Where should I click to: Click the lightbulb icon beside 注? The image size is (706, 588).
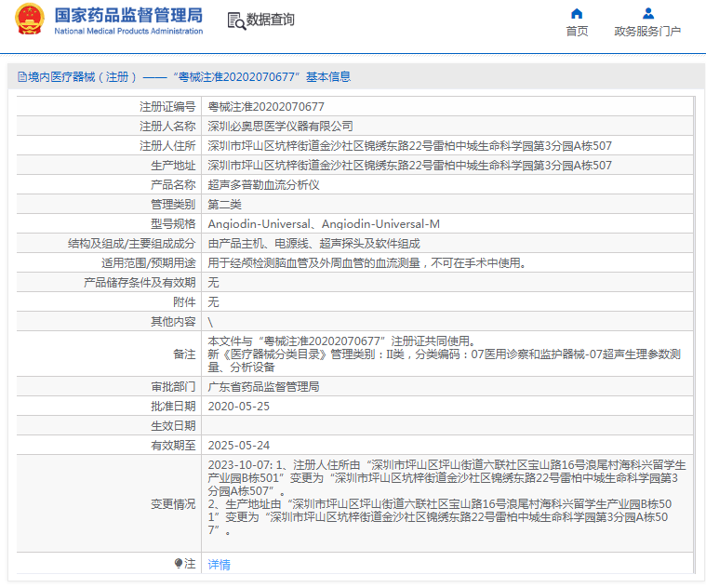tap(179, 563)
